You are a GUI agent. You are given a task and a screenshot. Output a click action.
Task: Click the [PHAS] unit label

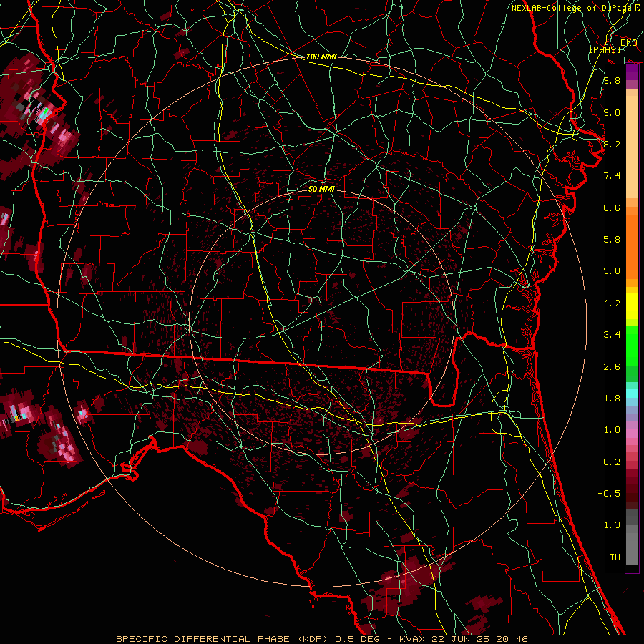(605, 49)
